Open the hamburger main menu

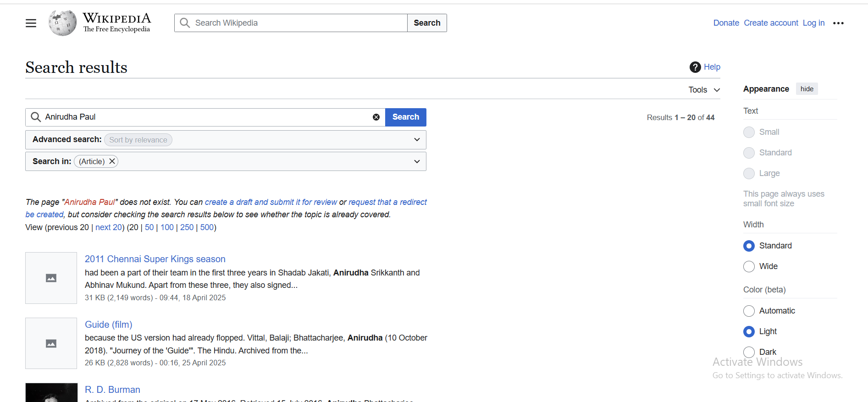coord(31,23)
